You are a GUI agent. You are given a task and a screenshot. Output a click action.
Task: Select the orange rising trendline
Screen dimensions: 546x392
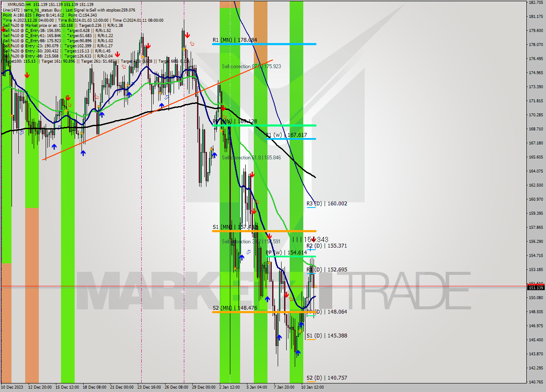pos(157,110)
